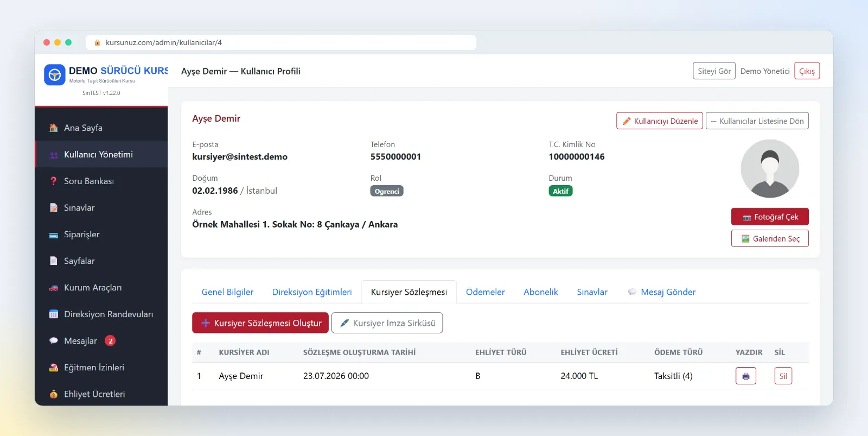Click the Mesajlar speech bubble icon
Screen dimensions: 868x436
[x=54, y=341]
